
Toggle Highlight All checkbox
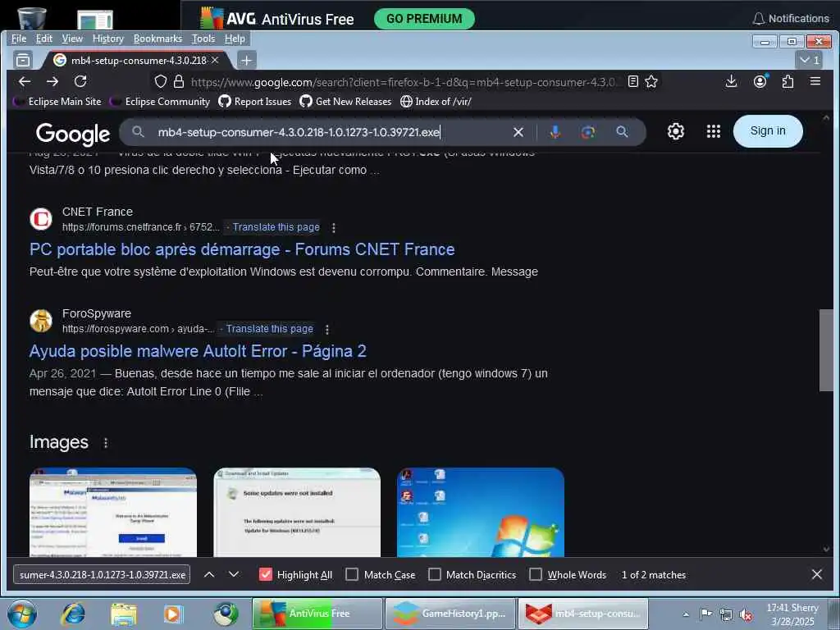coord(265,574)
